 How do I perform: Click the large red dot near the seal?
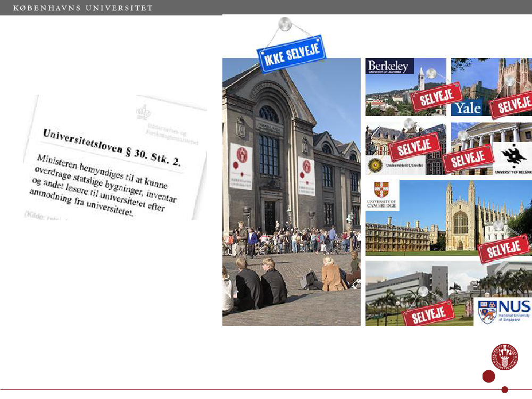click(488, 376)
